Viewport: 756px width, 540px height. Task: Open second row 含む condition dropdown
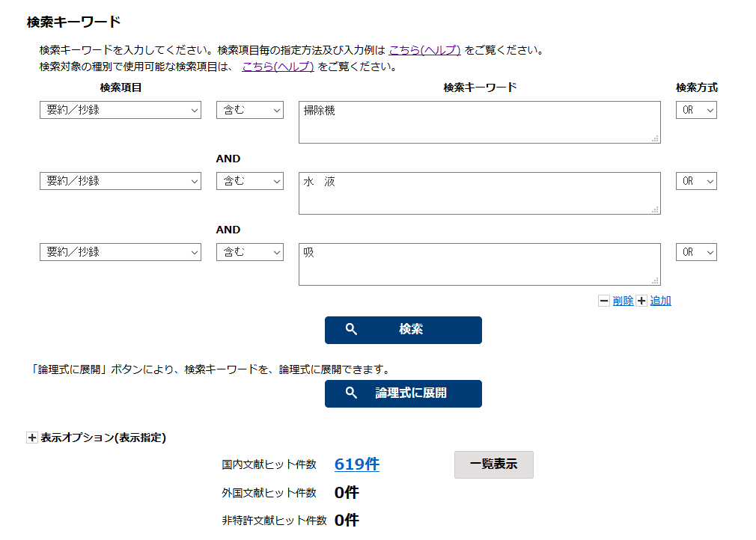pyautogui.click(x=250, y=181)
